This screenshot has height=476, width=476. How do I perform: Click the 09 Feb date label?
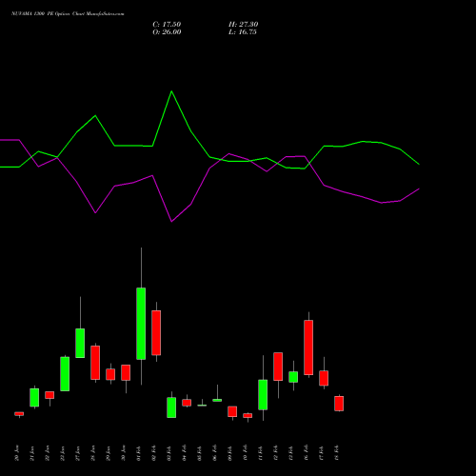(230, 453)
